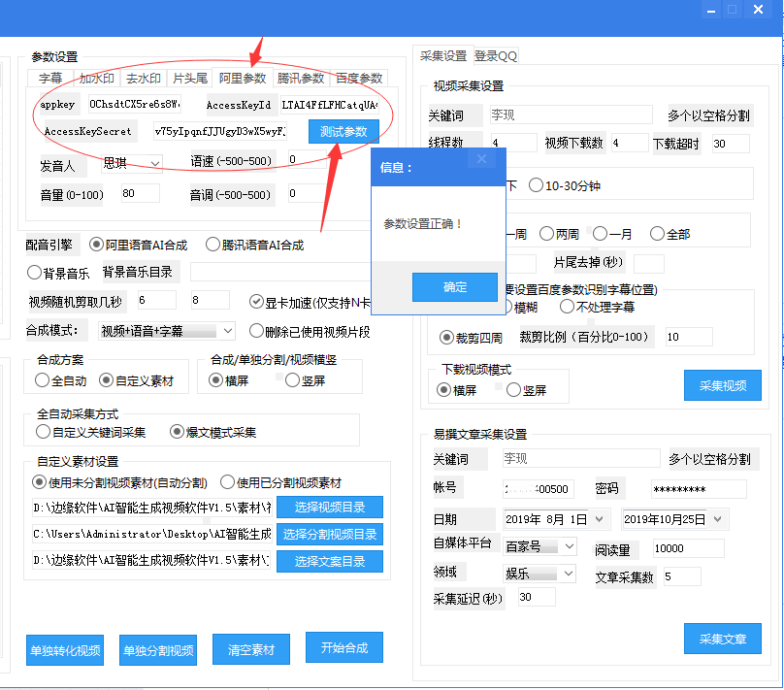
Task: Enable the 背景音乐 option
Action: click(58, 273)
